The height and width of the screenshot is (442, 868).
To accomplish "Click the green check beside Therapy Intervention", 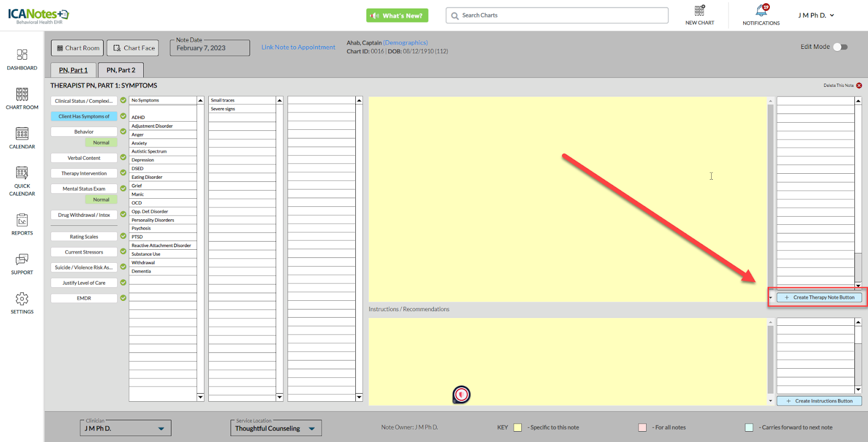I will click(123, 173).
